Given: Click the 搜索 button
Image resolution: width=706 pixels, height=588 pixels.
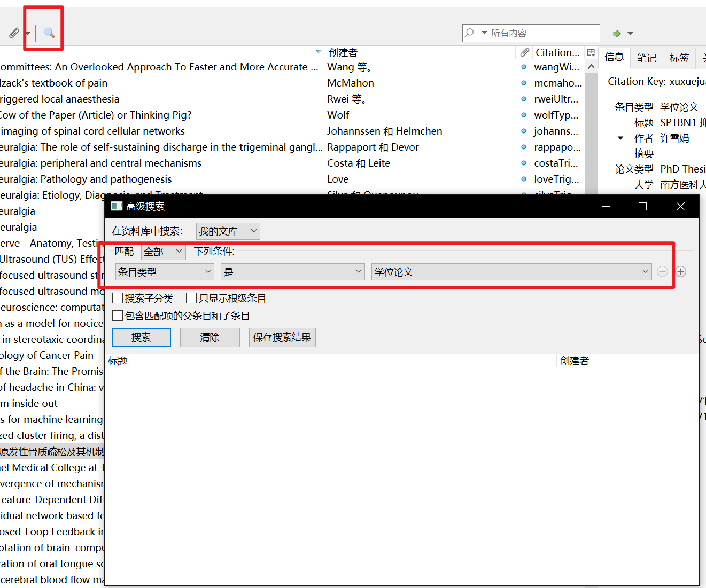Looking at the screenshot, I should point(141,338).
